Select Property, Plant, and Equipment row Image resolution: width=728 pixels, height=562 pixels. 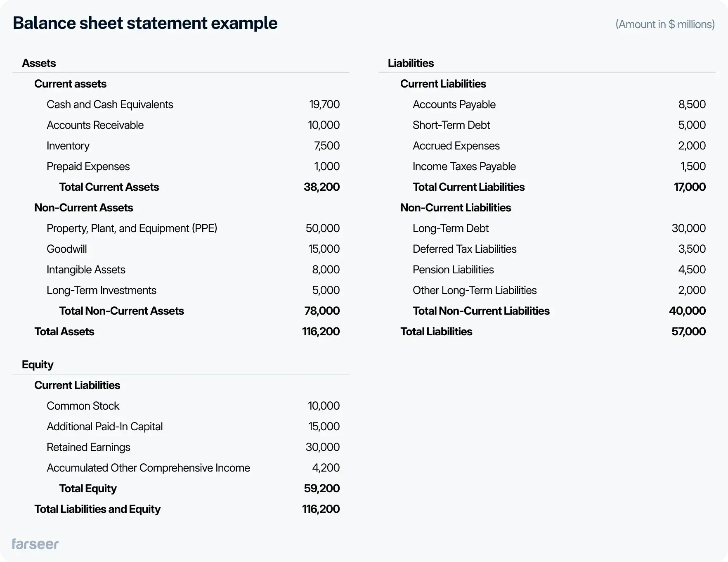(132, 228)
